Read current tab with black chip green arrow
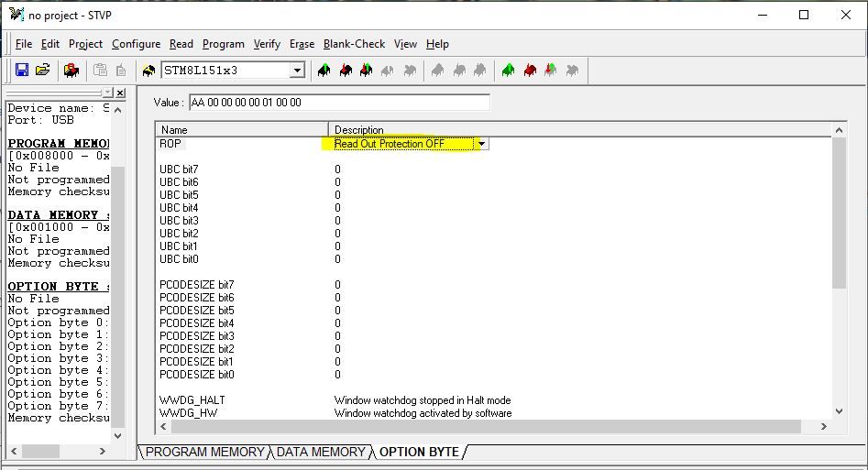This screenshot has width=868, height=470. 324,71
